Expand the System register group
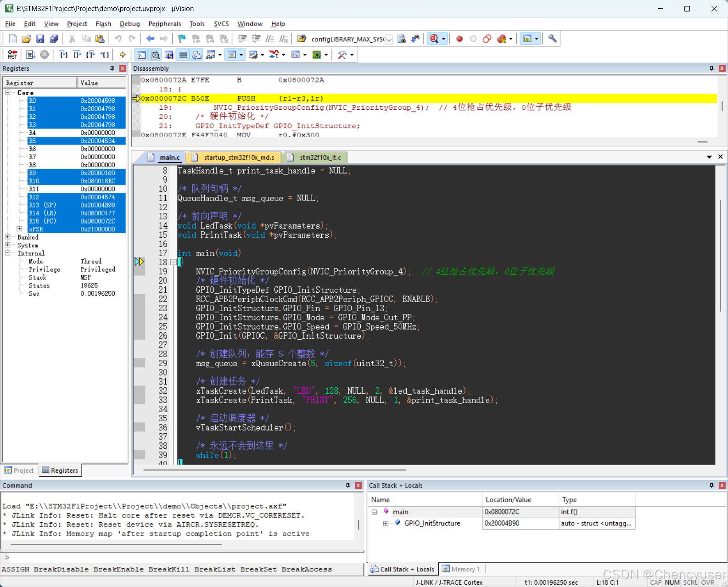Image resolution: width=728 pixels, height=587 pixels. point(8,245)
